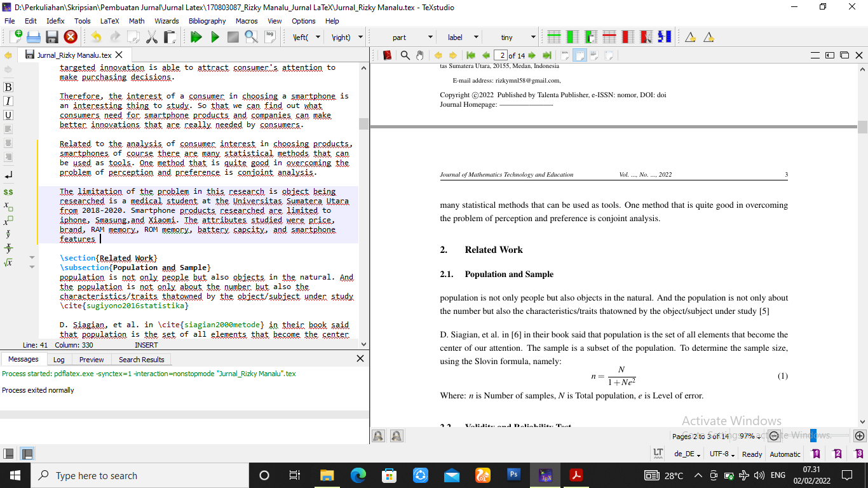Screen dimensions: 868x488
Task: Paste from clipboard using toolbar icon
Action: [x=170, y=37]
